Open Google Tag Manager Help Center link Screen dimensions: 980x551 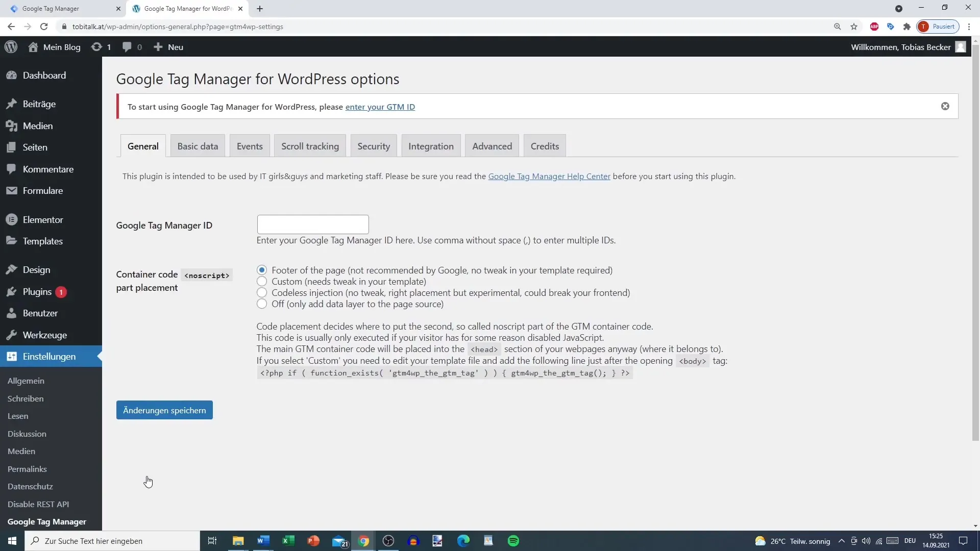pos(549,176)
